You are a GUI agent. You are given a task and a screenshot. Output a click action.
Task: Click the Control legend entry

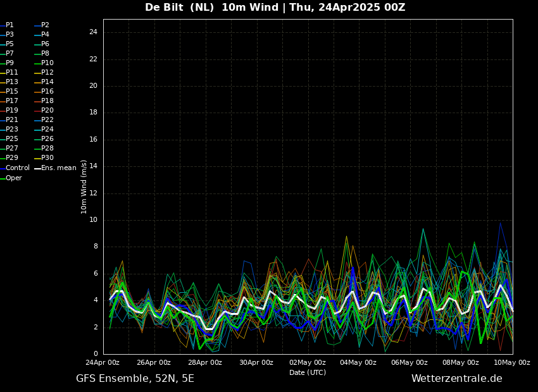[18, 168]
